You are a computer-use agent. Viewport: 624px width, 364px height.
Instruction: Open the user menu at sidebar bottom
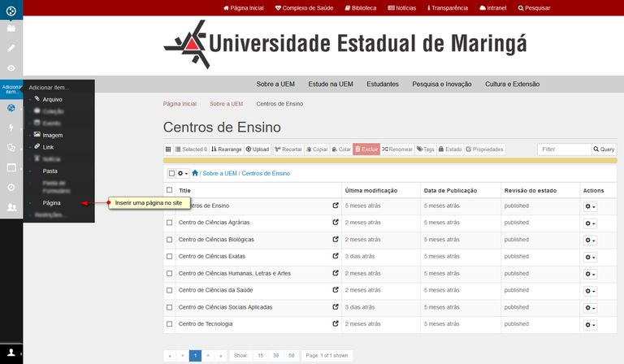tap(11, 353)
